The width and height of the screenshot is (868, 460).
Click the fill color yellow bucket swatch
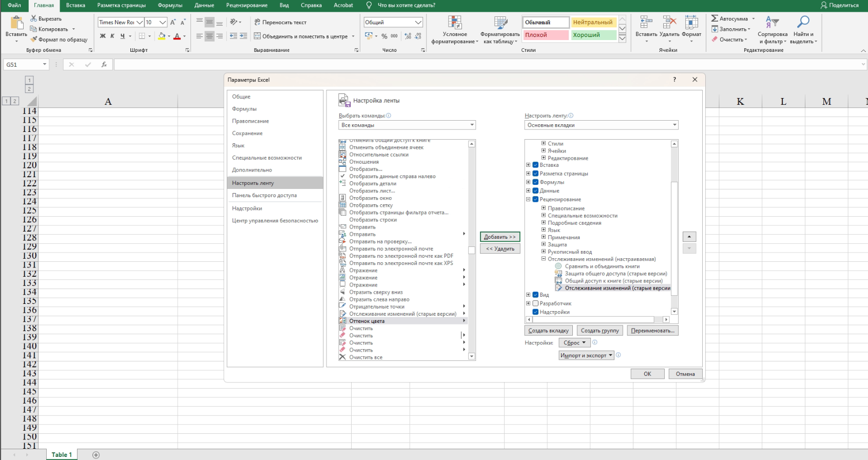click(162, 36)
